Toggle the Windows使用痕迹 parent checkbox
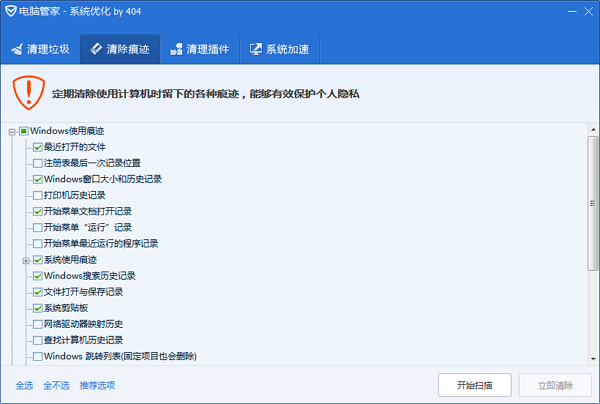 [x=24, y=131]
